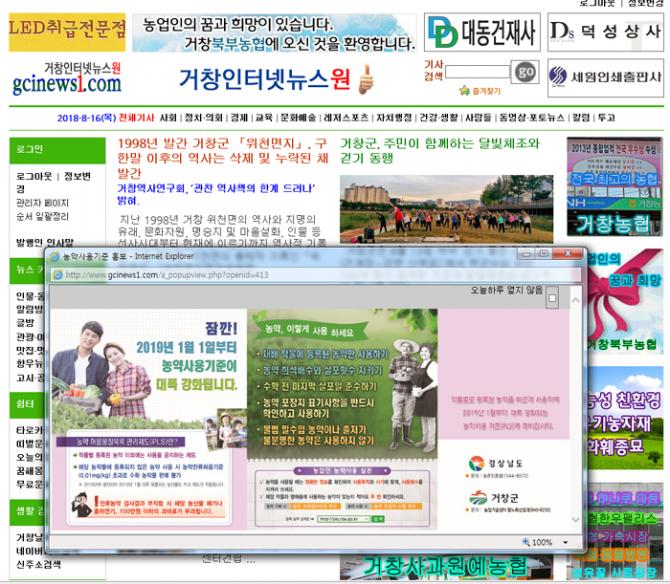Click the gcinews1.com site logo
The height and width of the screenshot is (584, 670).
[x=67, y=78]
